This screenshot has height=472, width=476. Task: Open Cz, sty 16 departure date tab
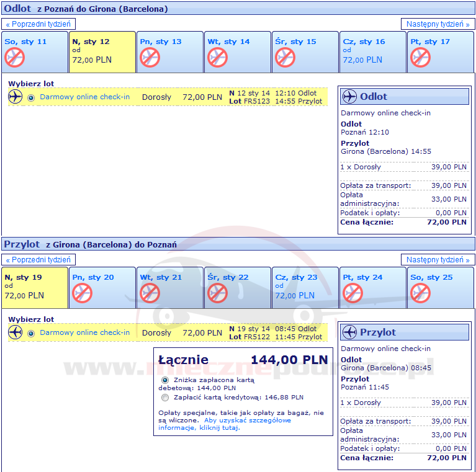(x=372, y=52)
